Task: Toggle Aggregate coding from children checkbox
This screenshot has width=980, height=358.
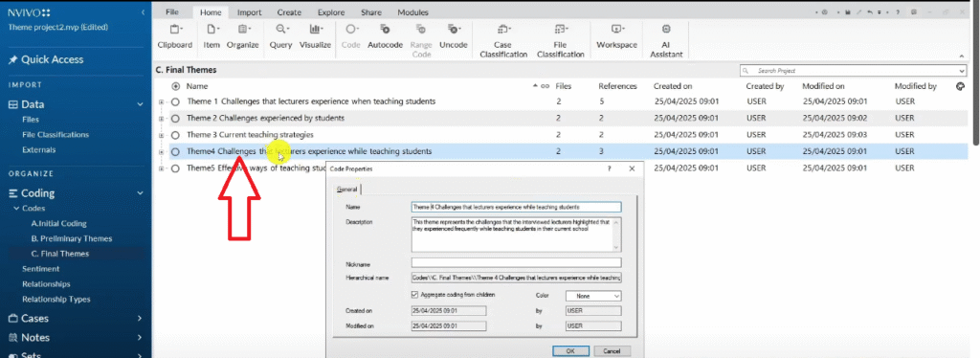Action: pyautogui.click(x=415, y=294)
